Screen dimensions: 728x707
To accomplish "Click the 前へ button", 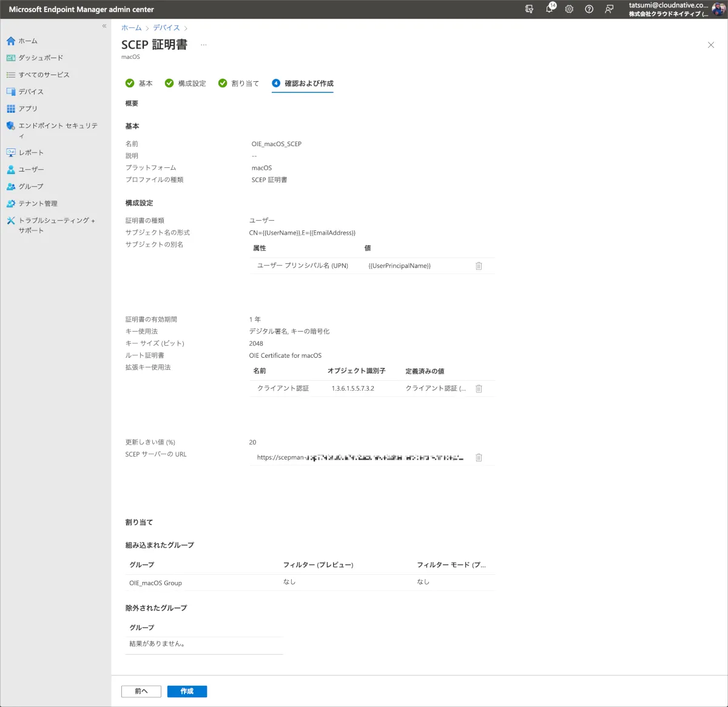I will click(141, 691).
